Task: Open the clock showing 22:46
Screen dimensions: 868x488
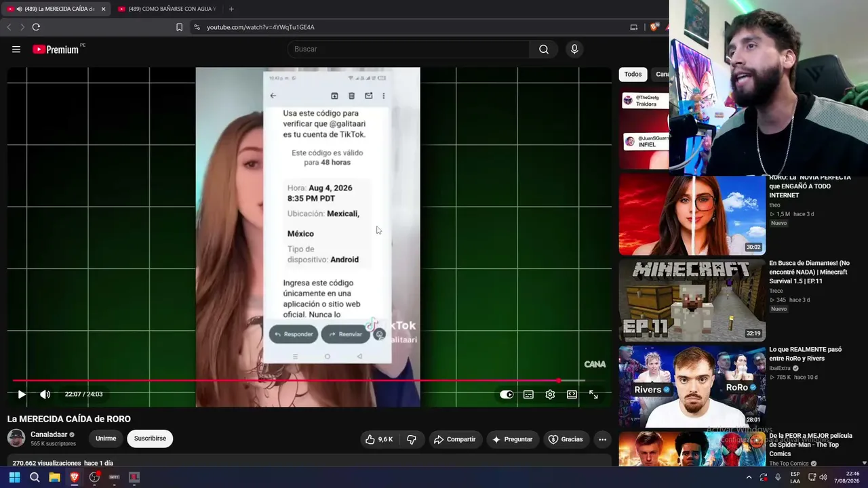Action: [847, 477]
